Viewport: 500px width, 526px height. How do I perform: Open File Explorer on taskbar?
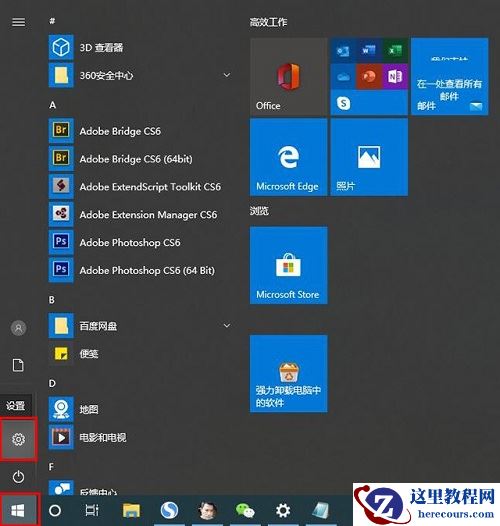131,511
